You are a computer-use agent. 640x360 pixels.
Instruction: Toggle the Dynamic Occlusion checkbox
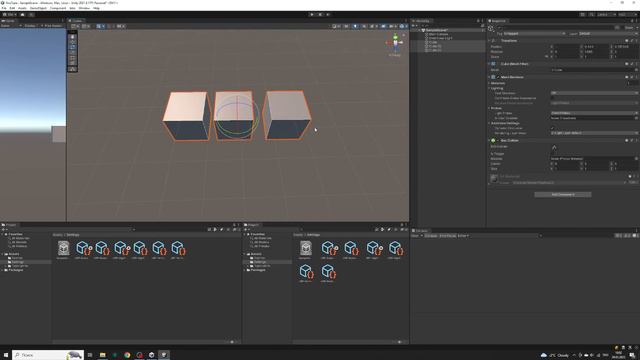tap(553, 128)
